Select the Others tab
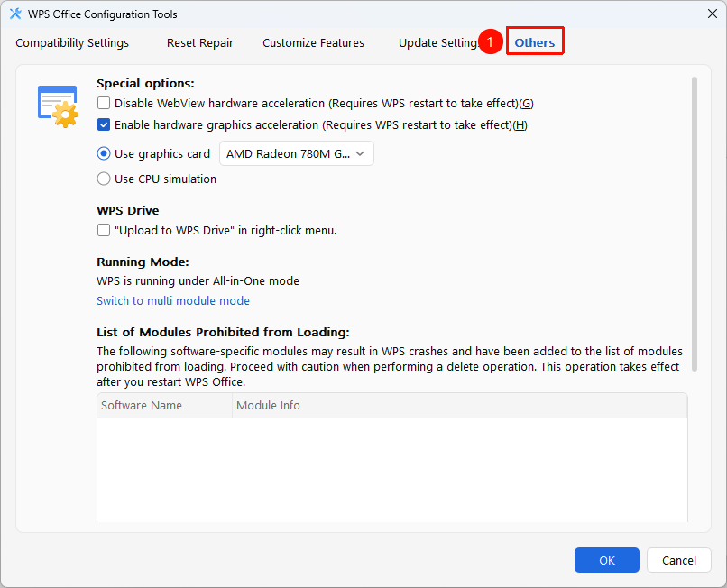This screenshot has width=727, height=588. (x=535, y=42)
